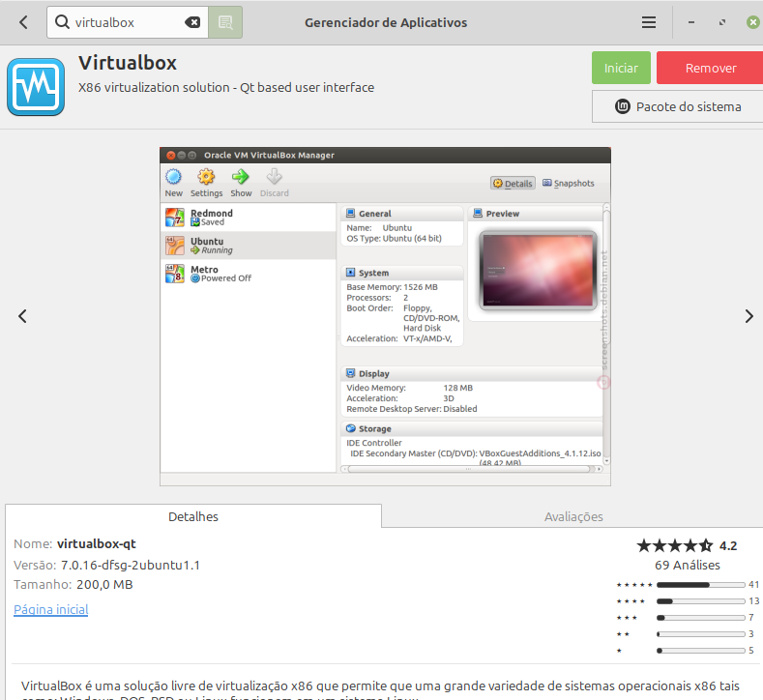
Task: Show the previous screenshot
Action: [x=23, y=316]
